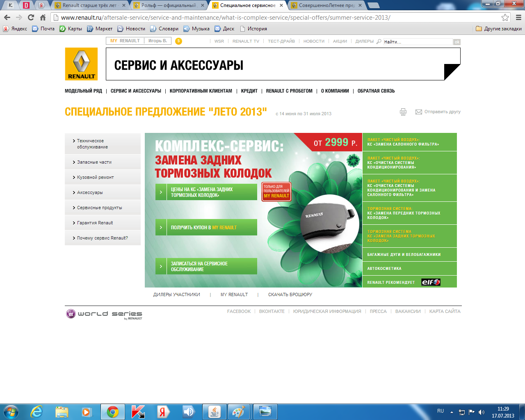Click the green ЗАПИСАТЬСЯ НА СЕРВИСНОЕ ОБСЛУЖИВАНИЕ button

coord(206,266)
